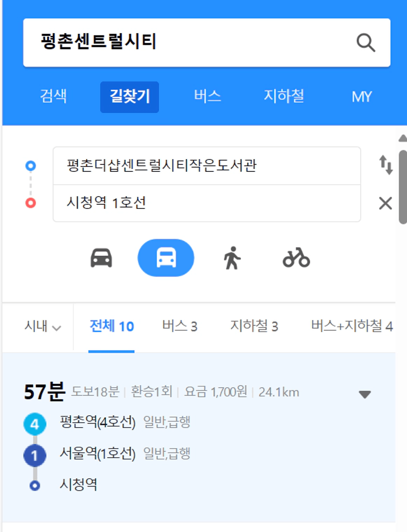Filter results by 버스+지하철 4
The width and height of the screenshot is (407, 532).
click(352, 327)
